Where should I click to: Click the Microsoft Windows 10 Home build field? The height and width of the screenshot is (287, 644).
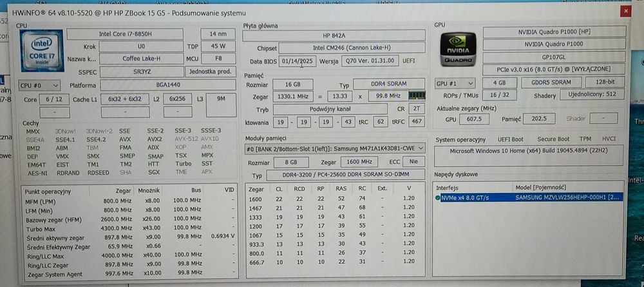tap(528, 155)
